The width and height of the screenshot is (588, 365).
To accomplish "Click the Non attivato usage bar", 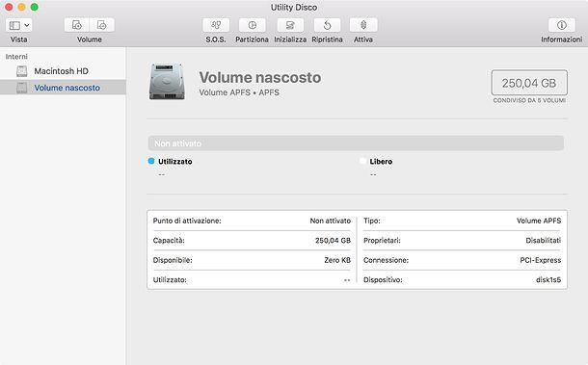I will point(356,143).
